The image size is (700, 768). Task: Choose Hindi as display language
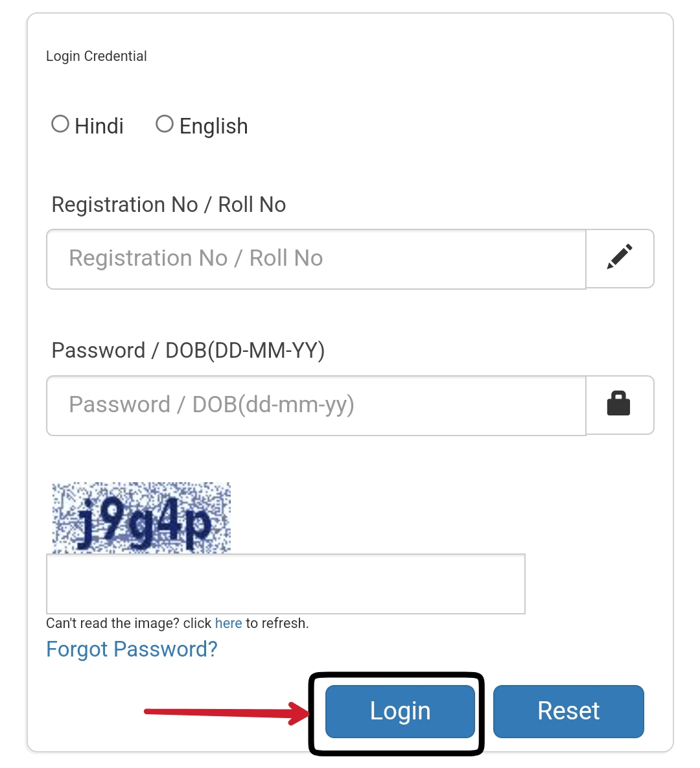(x=60, y=123)
